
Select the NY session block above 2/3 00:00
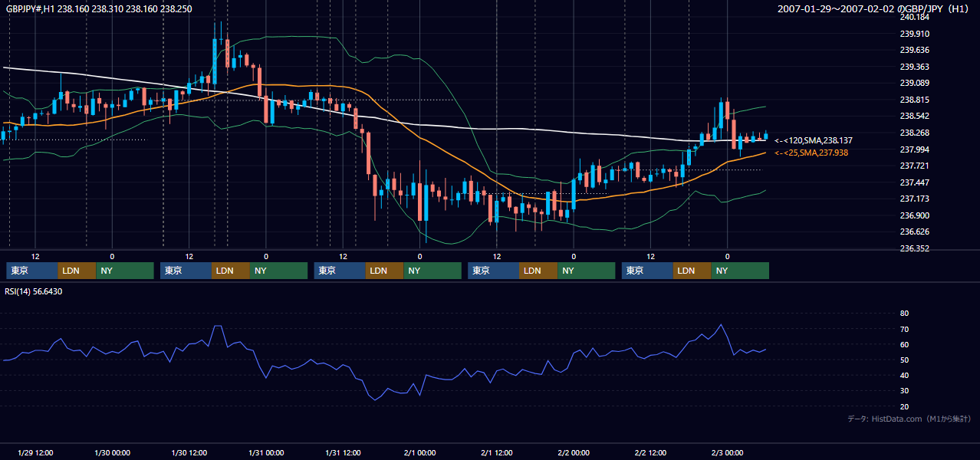click(x=741, y=271)
